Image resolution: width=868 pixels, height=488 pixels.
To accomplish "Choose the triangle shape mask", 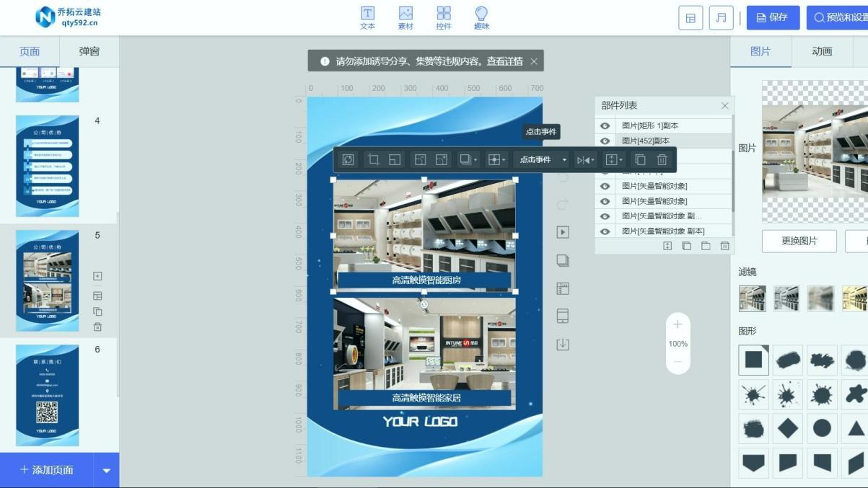I will [x=856, y=428].
